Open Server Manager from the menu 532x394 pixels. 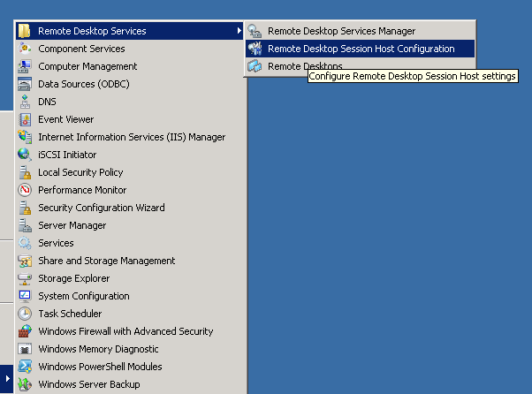coord(130,225)
